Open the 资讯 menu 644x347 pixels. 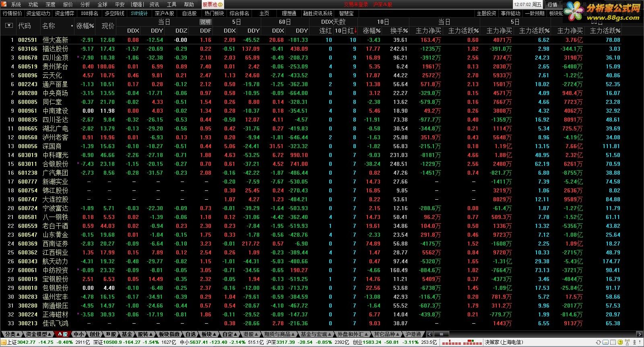click(x=154, y=4)
